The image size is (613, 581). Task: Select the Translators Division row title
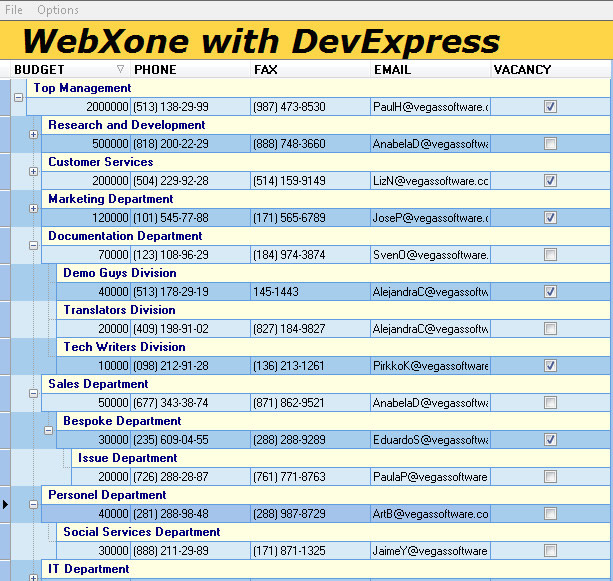[119, 310]
